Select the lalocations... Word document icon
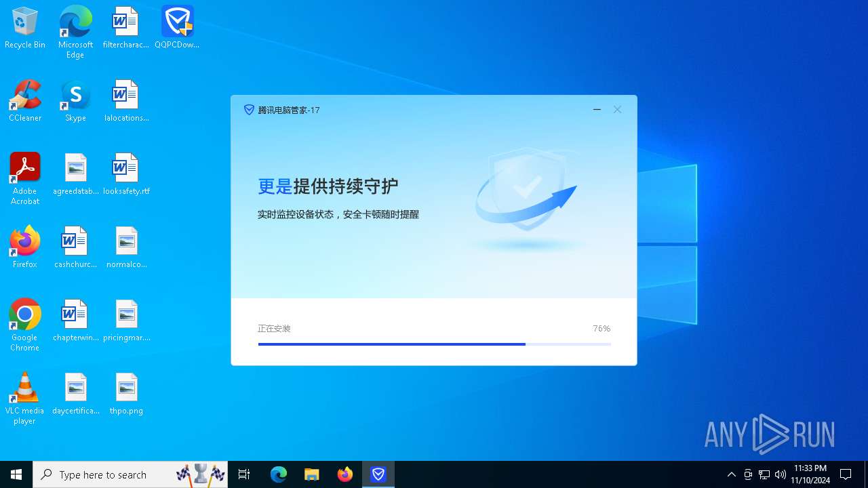 [126, 101]
